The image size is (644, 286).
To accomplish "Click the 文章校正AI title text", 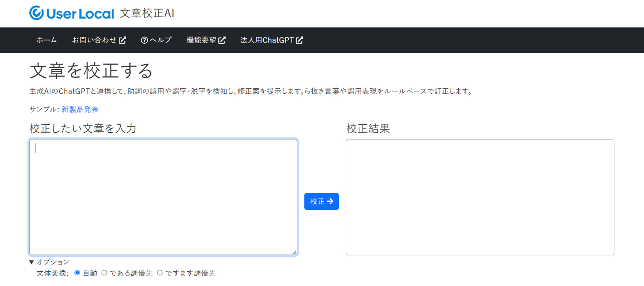I will point(147,13).
